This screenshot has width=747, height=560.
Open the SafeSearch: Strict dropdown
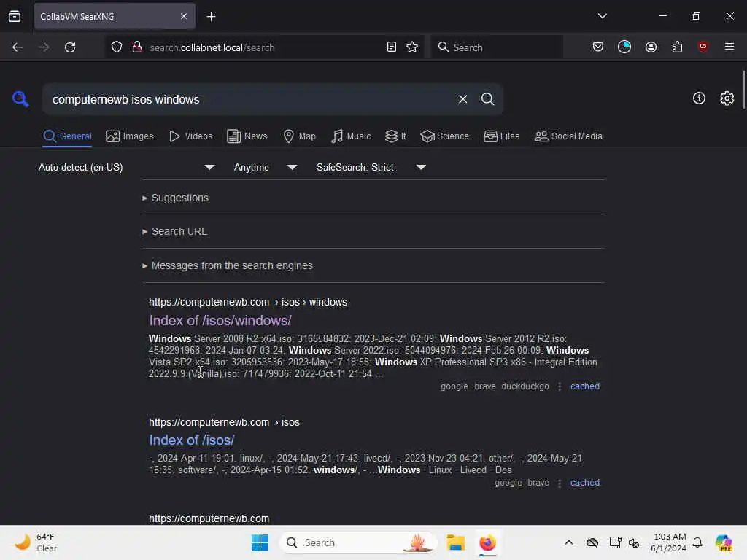coord(371,167)
